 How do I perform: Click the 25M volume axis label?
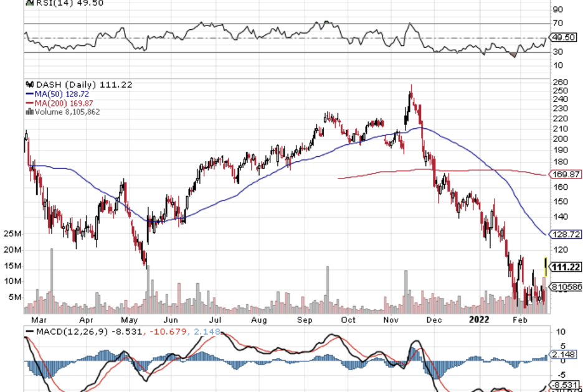[x=12, y=234]
